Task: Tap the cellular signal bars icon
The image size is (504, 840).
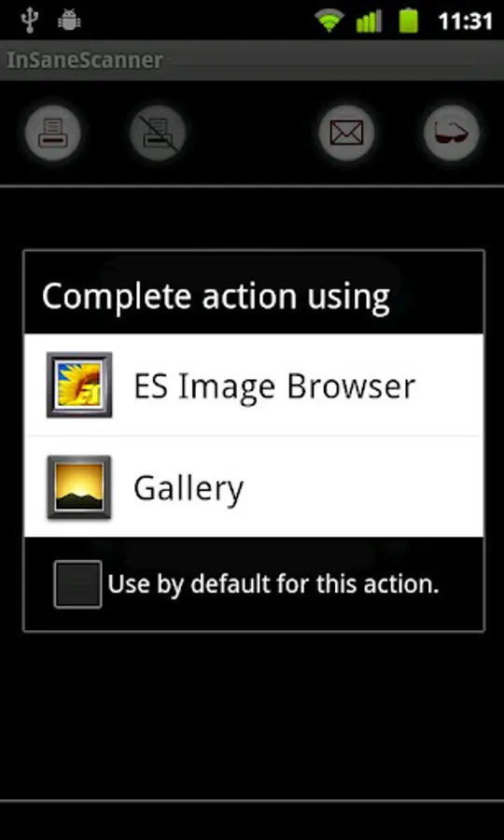Action: click(369, 21)
